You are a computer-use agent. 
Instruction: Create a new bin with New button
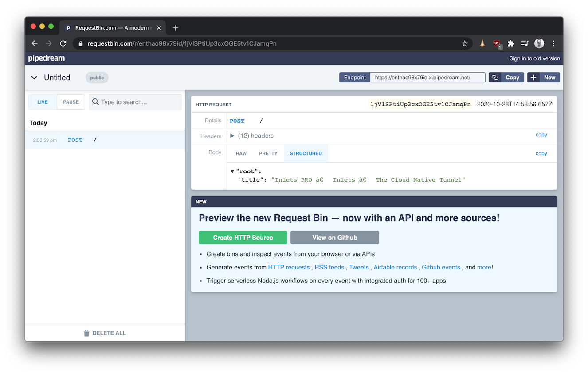pyautogui.click(x=544, y=78)
